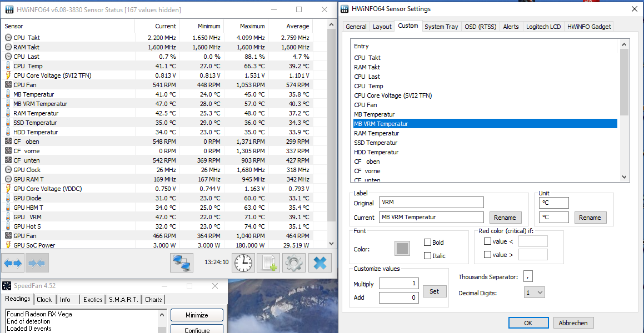The image size is (644, 333).
Task: Click the HDD Temperatur thermometer icon
Action: tap(8, 132)
